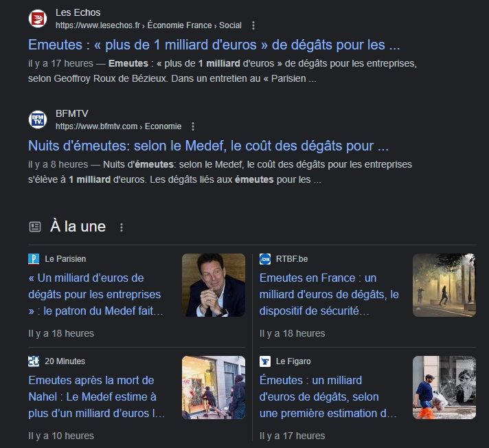This screenshot has height=448, width=489.
Task: Click the lesechos.fr URL breadcrumb
Action: 148,25
